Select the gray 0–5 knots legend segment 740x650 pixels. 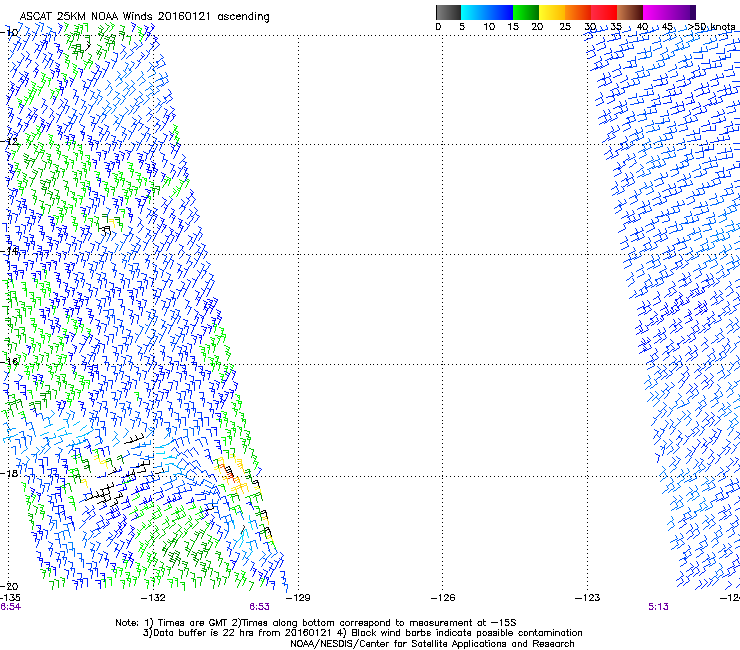click(448, 12)
